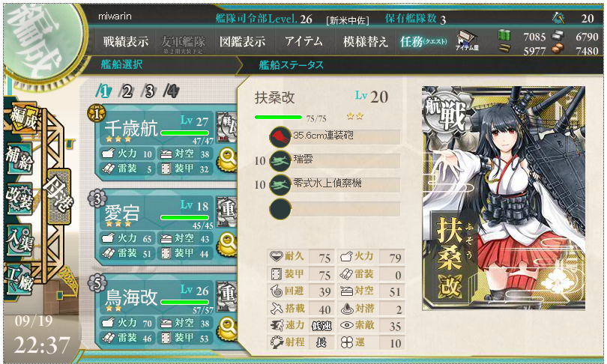Open the 工廠 (Factory) sidebar icon

click(x=19, y=280)
